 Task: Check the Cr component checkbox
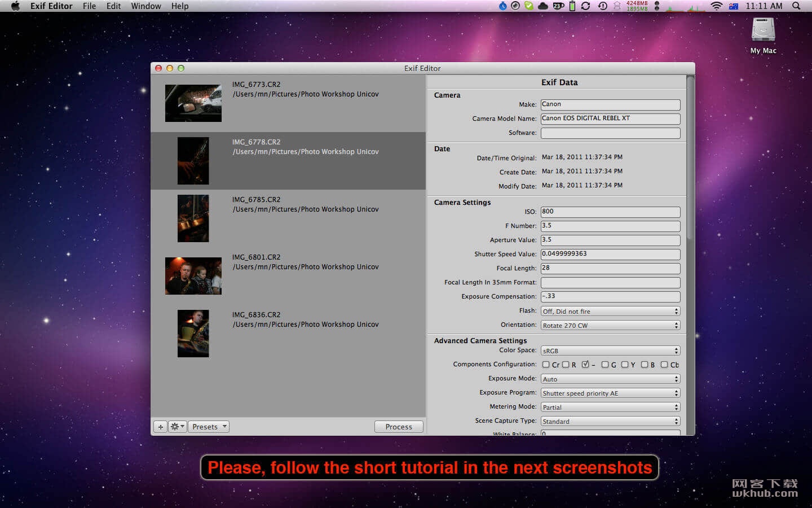coord(546,365)
